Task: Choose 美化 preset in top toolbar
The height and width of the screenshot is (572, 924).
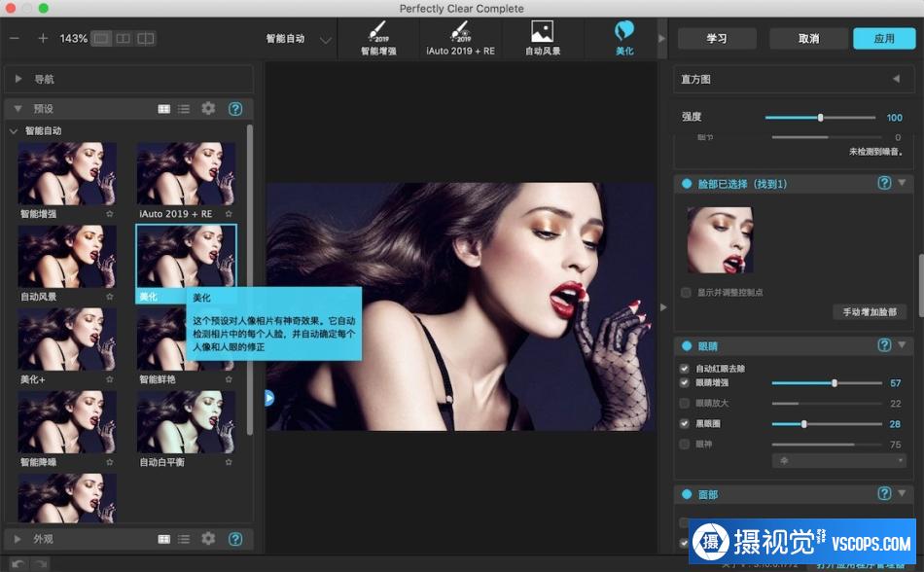Action: (x=624, y=38)
